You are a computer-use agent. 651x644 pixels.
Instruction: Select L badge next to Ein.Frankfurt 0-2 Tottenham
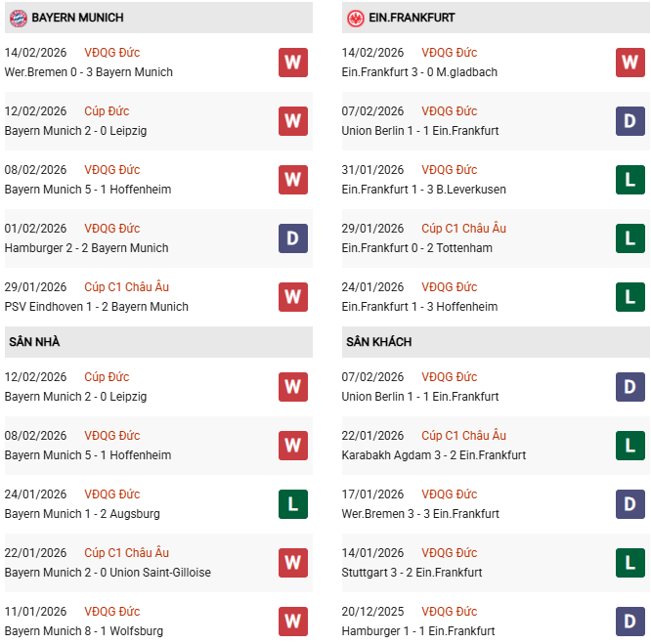630,238
